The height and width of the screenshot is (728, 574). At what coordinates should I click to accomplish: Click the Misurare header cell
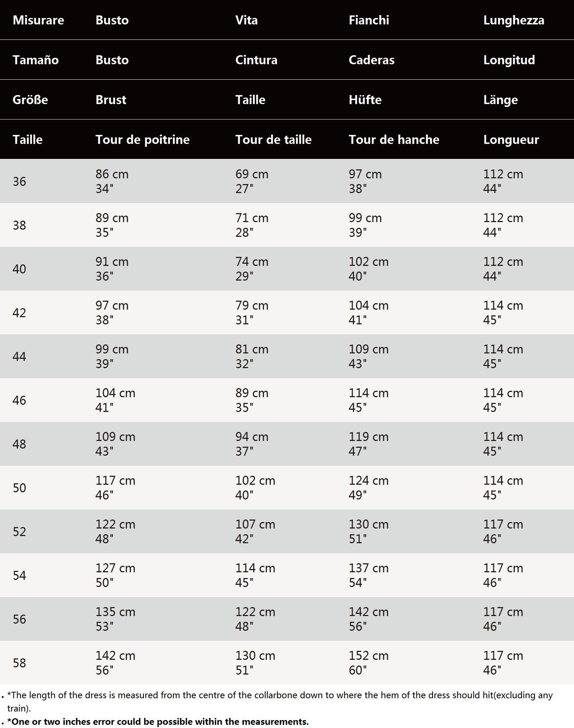38,20
